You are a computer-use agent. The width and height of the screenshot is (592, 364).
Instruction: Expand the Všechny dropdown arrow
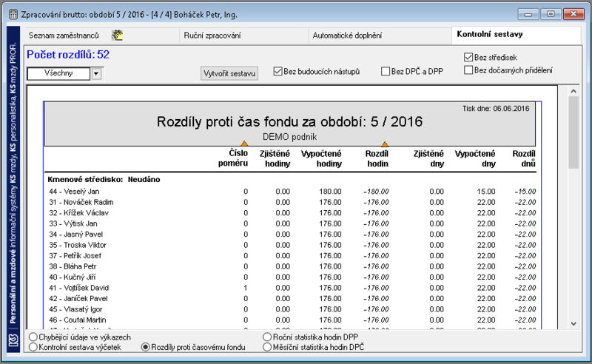(x=96, y=74)
